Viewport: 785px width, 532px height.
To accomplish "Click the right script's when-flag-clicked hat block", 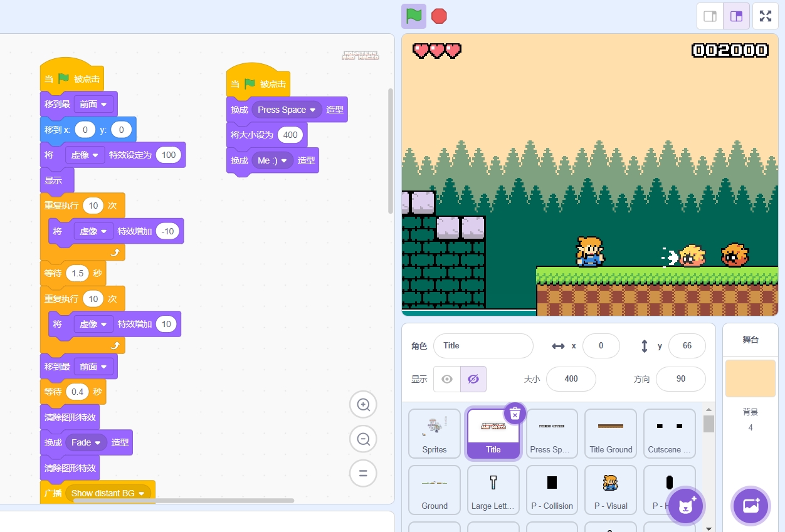I will [258, 81].
